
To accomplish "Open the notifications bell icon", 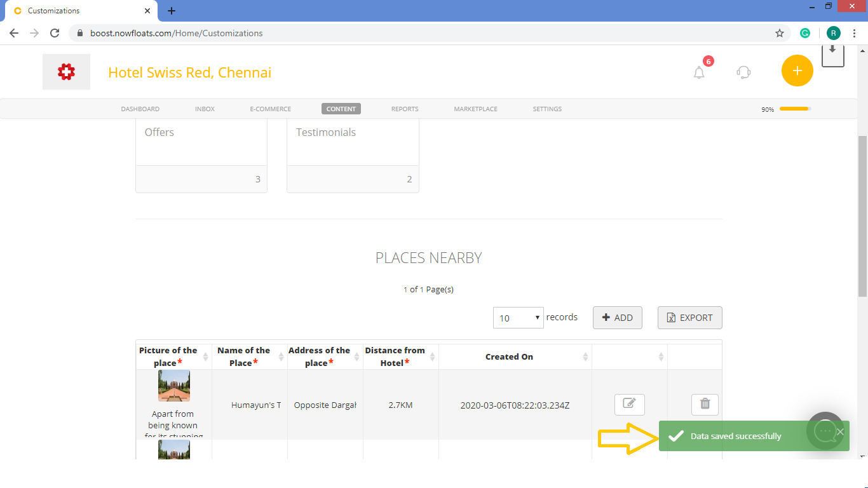I will click(699, 72).
